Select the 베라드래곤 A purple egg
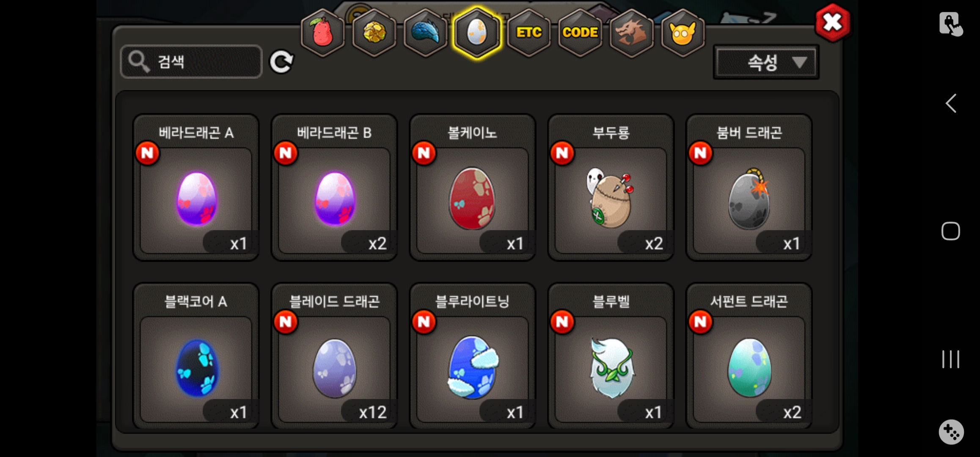This screenshot has height=457, width=980. point(196,188)
